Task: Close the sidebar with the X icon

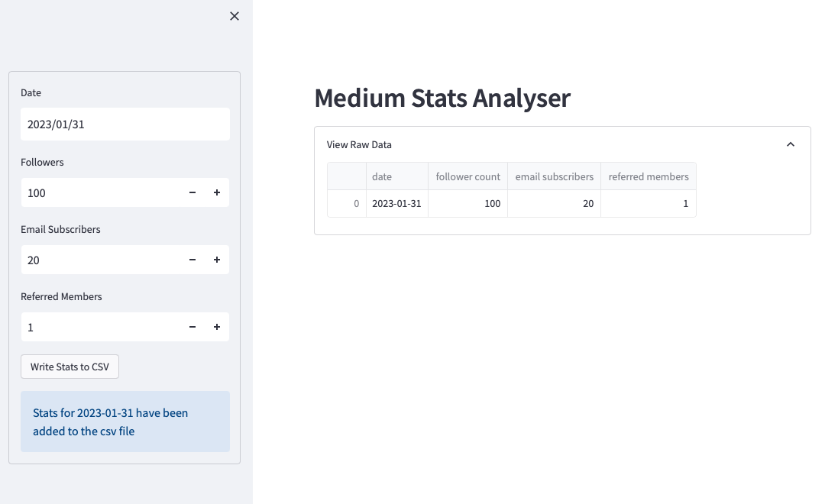Action: coord(235,16)
